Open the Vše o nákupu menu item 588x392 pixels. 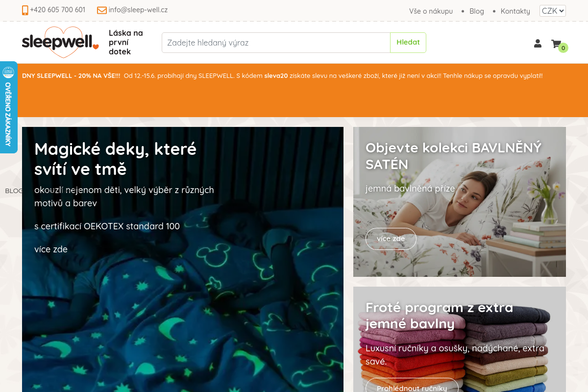click(431, 11)
